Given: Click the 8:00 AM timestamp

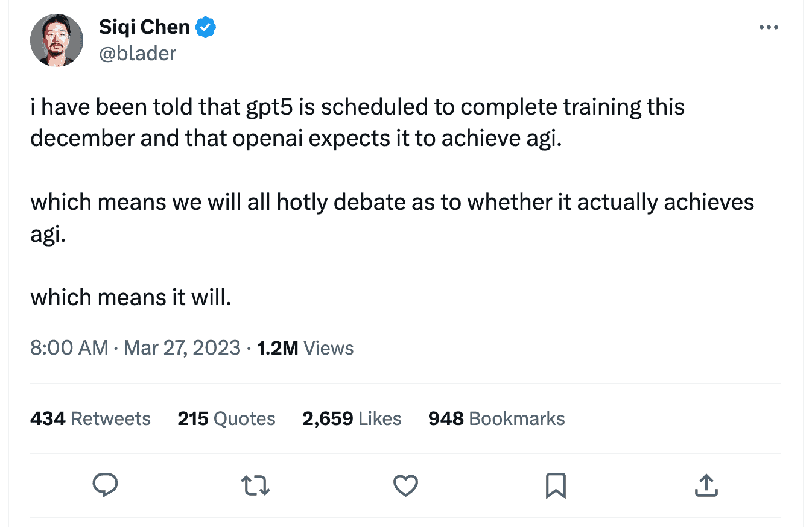Looking at the screenshot, I should [69, 348].
